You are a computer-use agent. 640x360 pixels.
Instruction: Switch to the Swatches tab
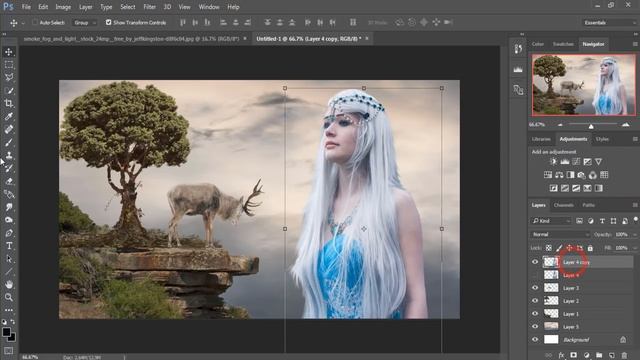[563, 44]
